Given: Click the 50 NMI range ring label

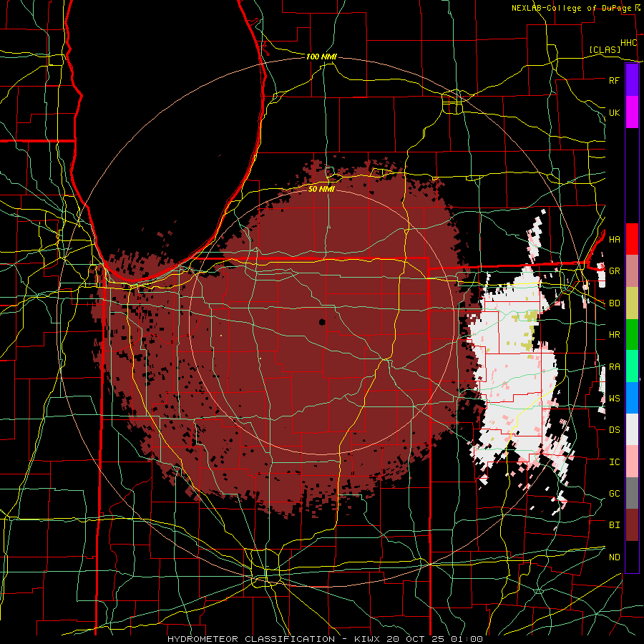Looking at the screenshot, I should pyautogui.click(x=321, y=189).
